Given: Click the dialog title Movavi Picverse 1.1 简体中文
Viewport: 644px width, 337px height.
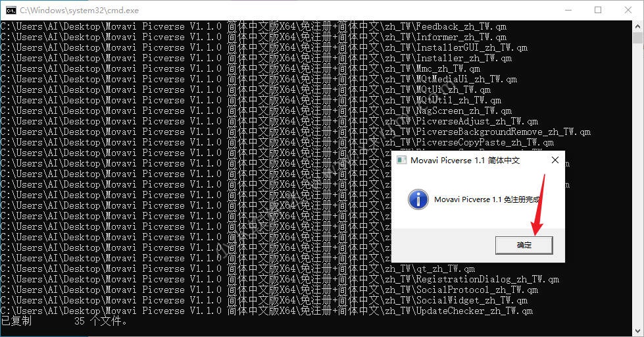Looking at the screenshot, I should pyautogui.click(x=465, y=161).
